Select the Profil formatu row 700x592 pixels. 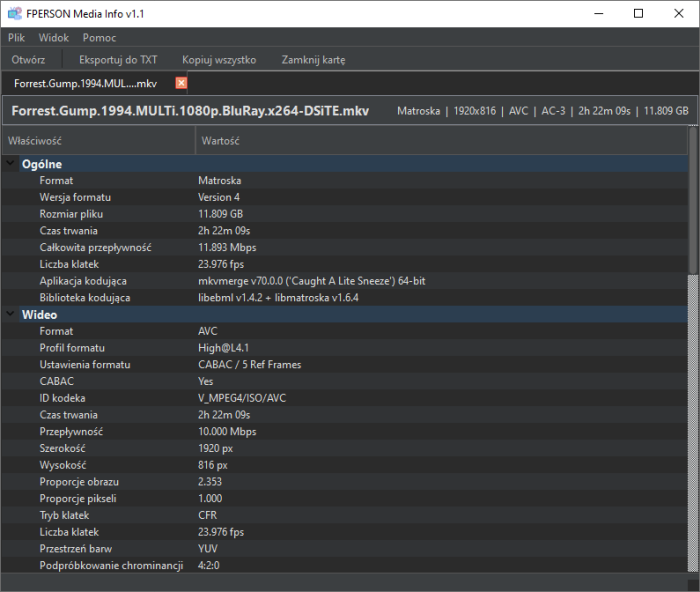(x=345, y=348)
